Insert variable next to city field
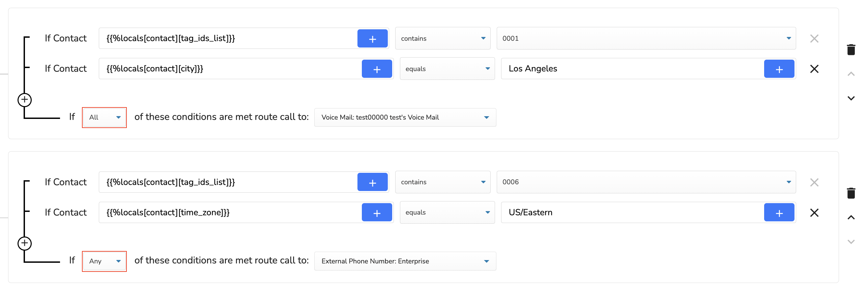 377,69
